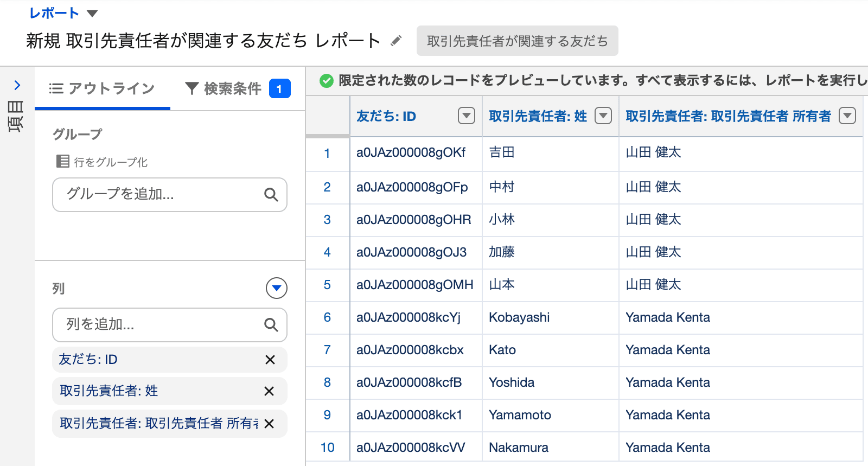The height and width of the screenshot is (466, 868).
Task: Click report type label 取引先責任者が関連する友だち
Action: (x=518, y=41)
